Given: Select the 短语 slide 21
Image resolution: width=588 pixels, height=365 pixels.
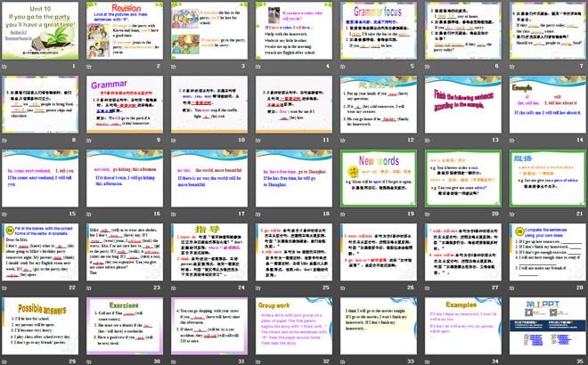Looking at the screenshot, I should pos(548,178).
